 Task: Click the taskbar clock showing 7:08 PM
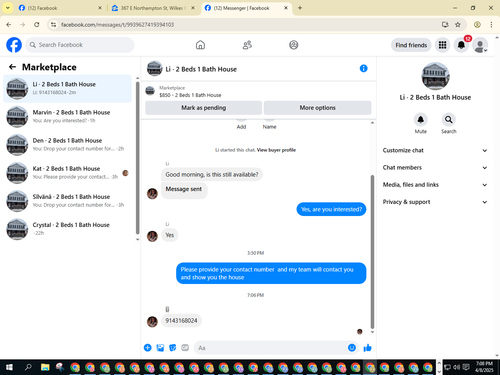click(484, 367)
